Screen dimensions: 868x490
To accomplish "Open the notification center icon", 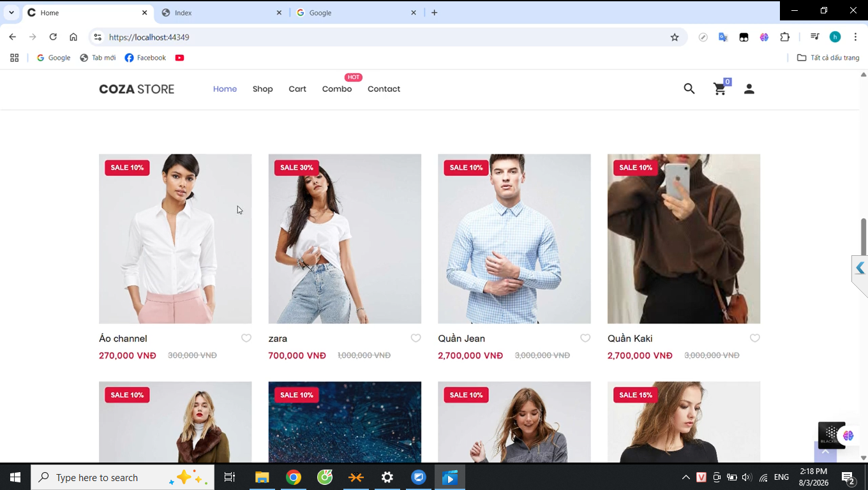I will point(848,477).
